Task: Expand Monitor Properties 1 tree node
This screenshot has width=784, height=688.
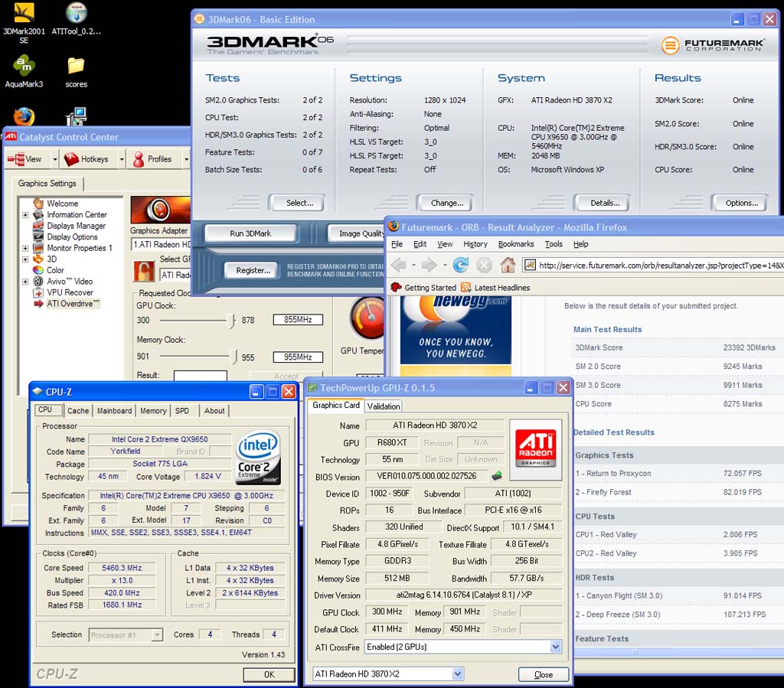Action: [x=25, y=248]
